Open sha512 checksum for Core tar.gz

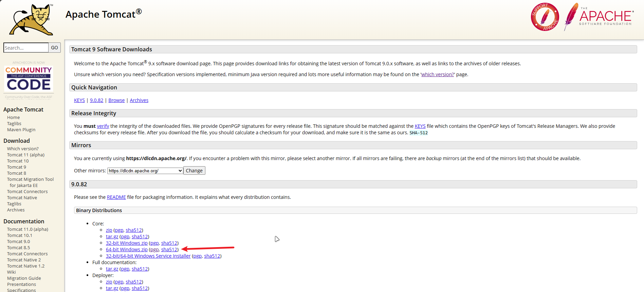140,237
